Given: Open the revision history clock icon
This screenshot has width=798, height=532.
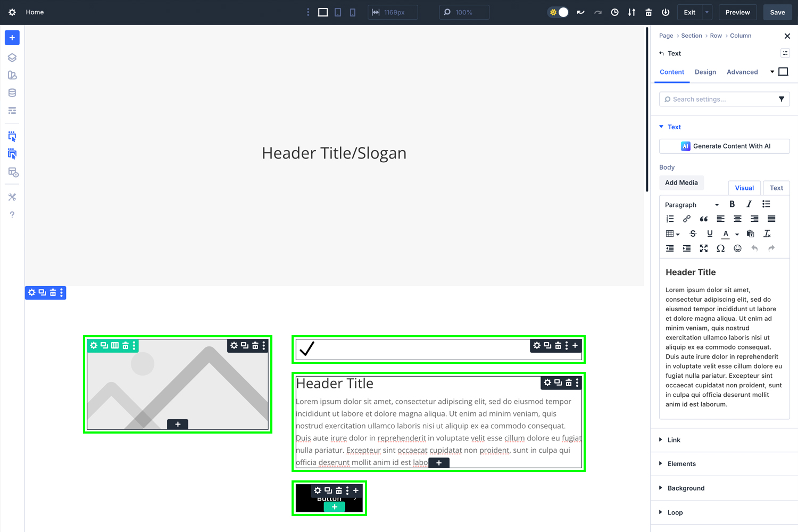Looking at the screenshot, I should click(x=614, y=12).
